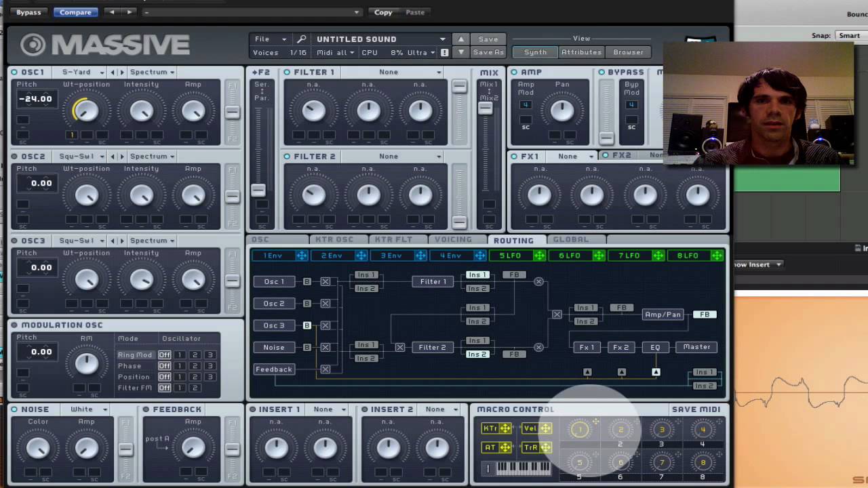Grab the 5 LFO modulation cross handle

539,256
